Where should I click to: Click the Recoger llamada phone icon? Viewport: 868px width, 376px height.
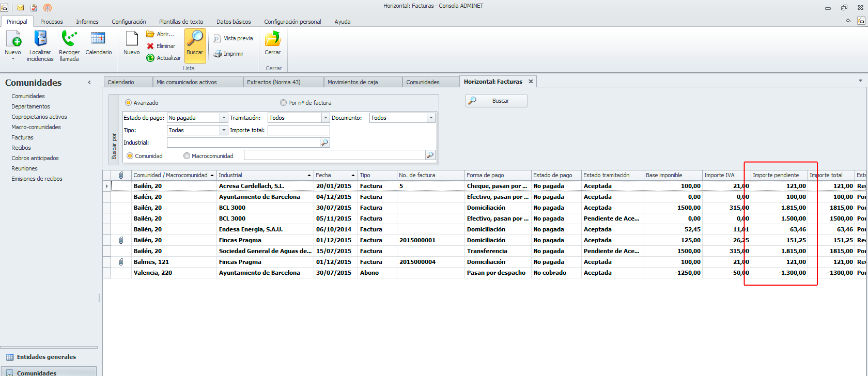[x=69, y=39]
